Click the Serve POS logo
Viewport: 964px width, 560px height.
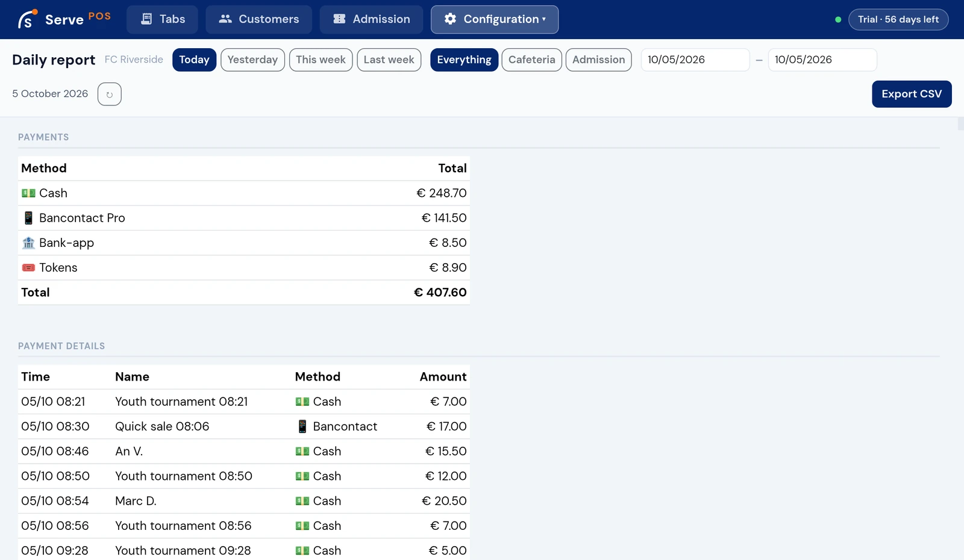click(64, 19)
